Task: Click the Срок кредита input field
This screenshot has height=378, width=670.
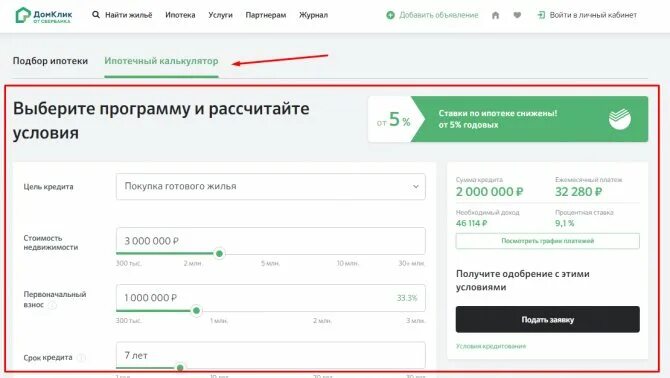Action: pyautogui.click(x=270, y=355)
